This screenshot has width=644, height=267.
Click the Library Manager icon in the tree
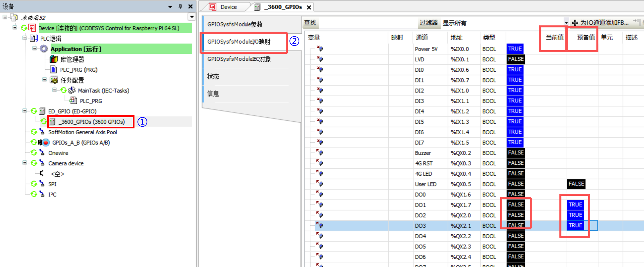54,59
